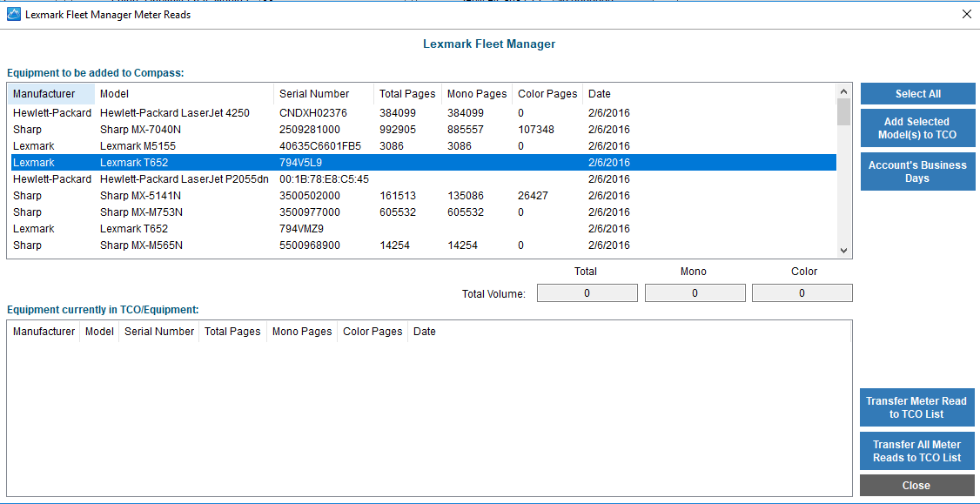This screenshot has width=980, height=504.
Task: Sort upper list by Serial Number header
Action: [x=324, y=94]
